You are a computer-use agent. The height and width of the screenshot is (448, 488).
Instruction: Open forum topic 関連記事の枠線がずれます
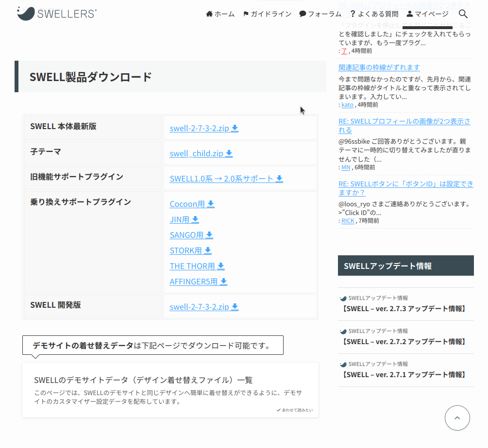(379, 67)
